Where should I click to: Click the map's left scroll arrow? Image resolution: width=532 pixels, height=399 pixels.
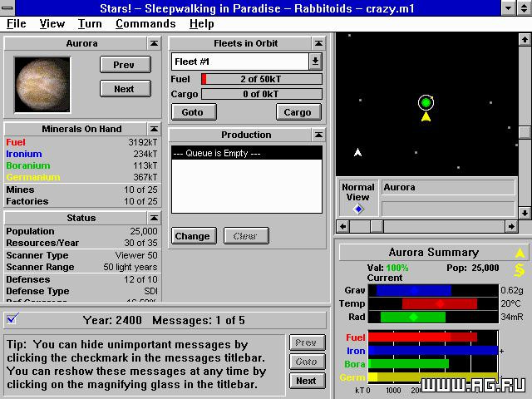[x=343, y=226]
